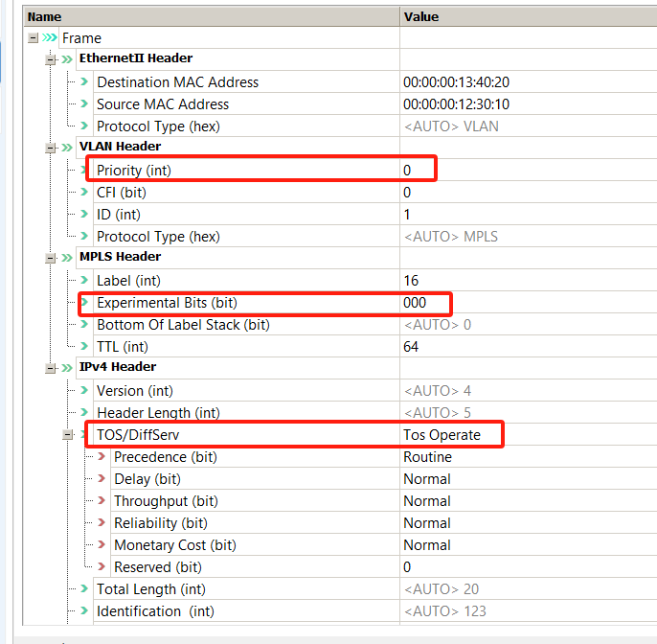Collapse the IPv4 Header section
657x644 pixels.
point(51,368)
